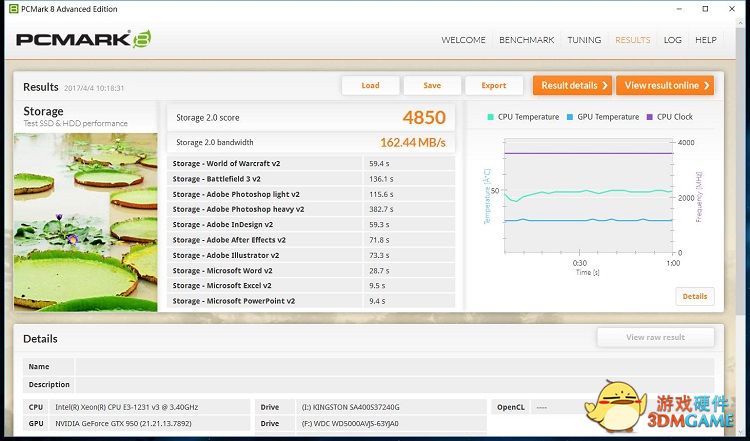Image resolution: width=750 pixels, height=441 pixels.
Task: Select the Microsoft PowerPoint v2 row
Action: [311, 301]
